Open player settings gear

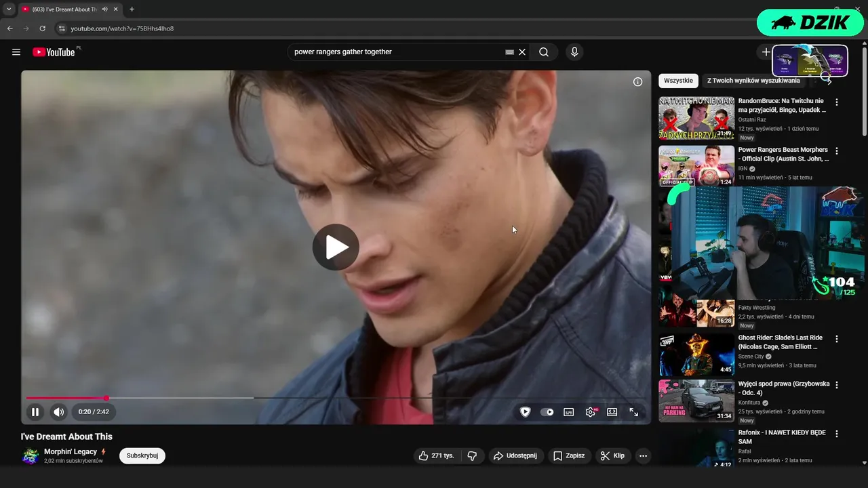tap(591, 411)
